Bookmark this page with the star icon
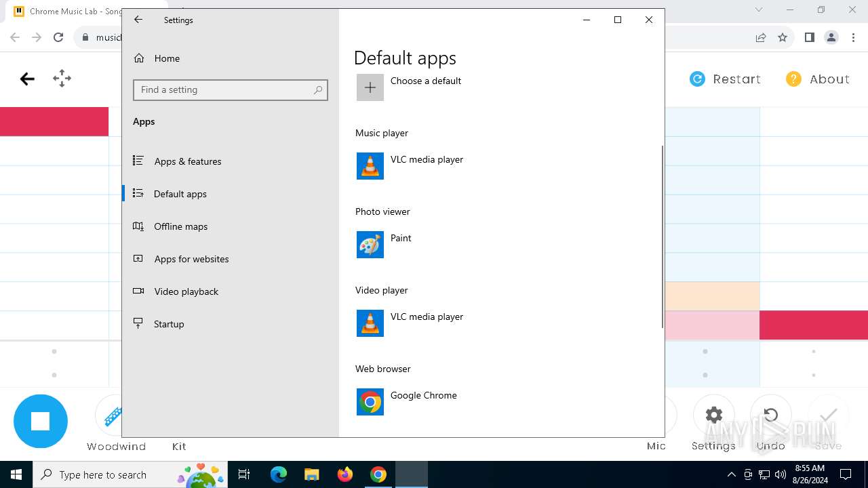This screenshot has height=488, width=868. click(x=783, y=37)
